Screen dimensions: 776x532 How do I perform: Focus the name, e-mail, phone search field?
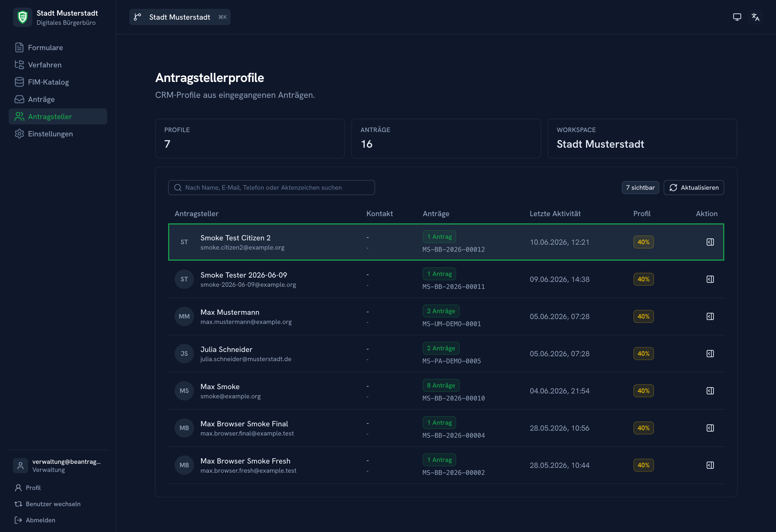pyautogui.click(x=272, y=188)
